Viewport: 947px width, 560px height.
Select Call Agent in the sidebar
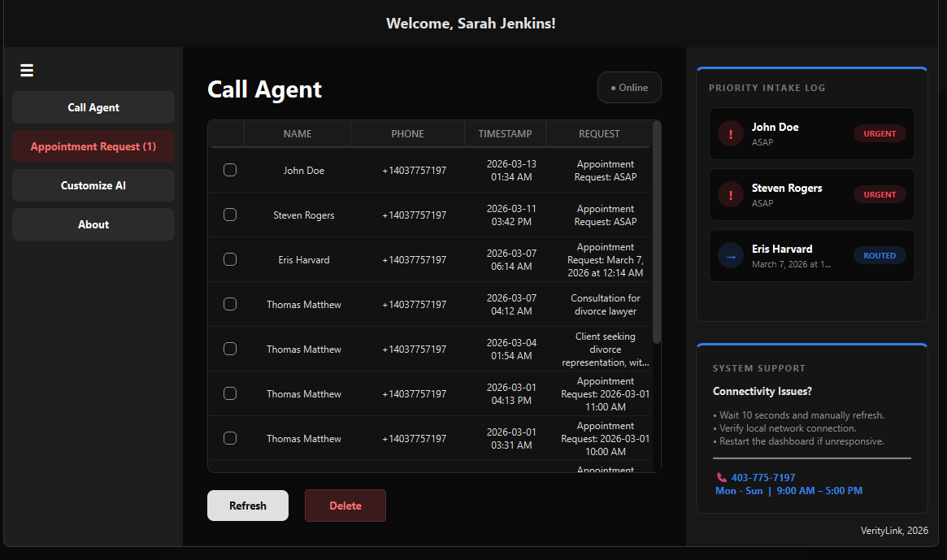(93, 106)
